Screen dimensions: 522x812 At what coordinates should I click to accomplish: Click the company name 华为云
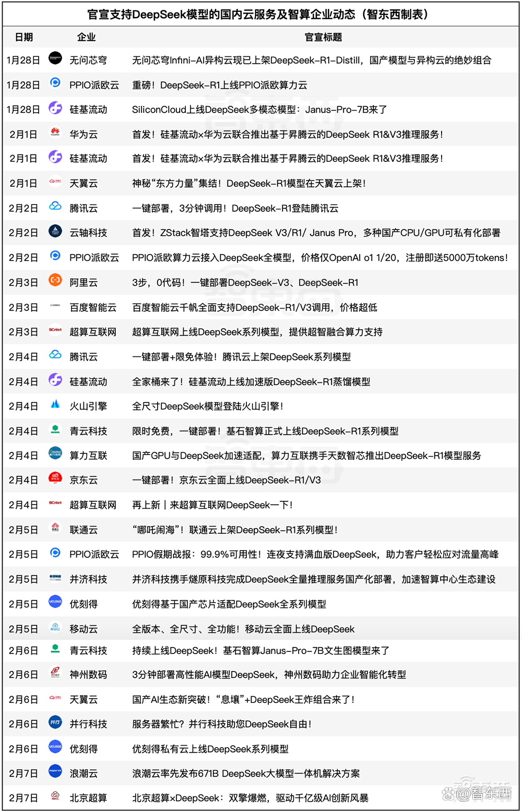pyautogui.click(x=84, y=134)
